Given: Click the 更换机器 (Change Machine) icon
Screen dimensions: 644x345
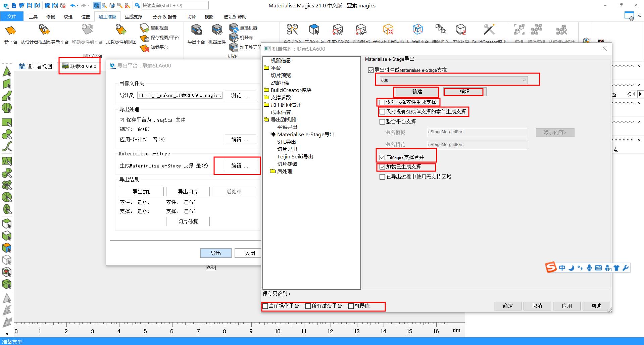Looking at the screenshot, I should point(234,28).
